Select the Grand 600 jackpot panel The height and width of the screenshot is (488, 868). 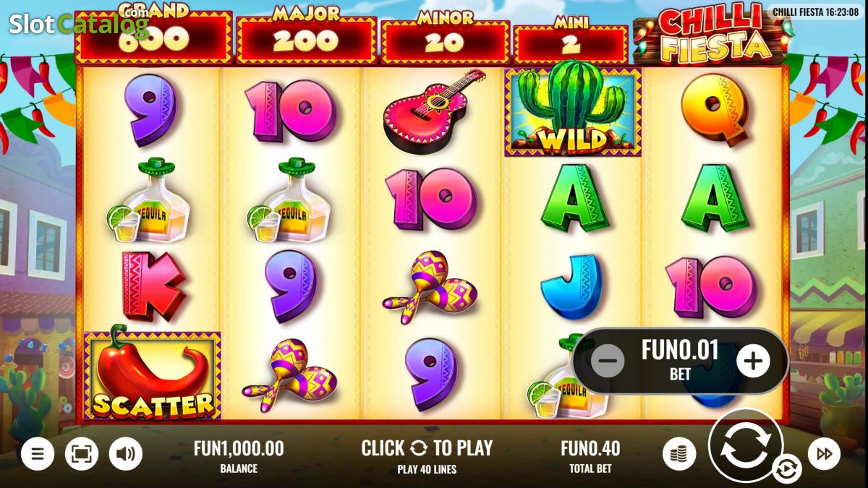(153, 35)
